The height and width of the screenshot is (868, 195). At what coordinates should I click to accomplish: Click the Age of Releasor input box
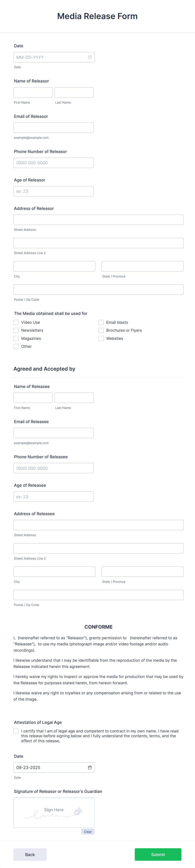click(x=53, y=191)
